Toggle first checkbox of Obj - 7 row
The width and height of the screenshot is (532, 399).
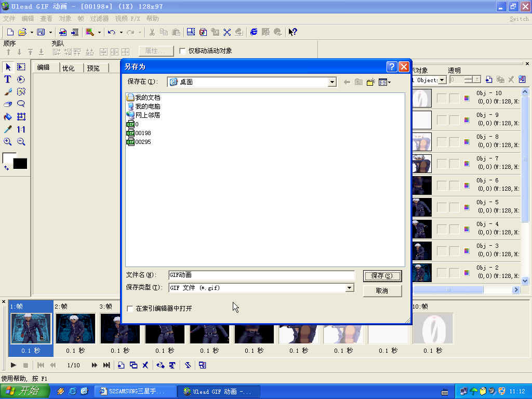[x=442, y=164]
